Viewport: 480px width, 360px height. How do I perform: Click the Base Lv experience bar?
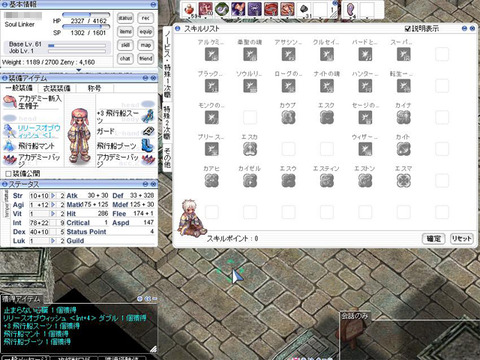(77, 45)
